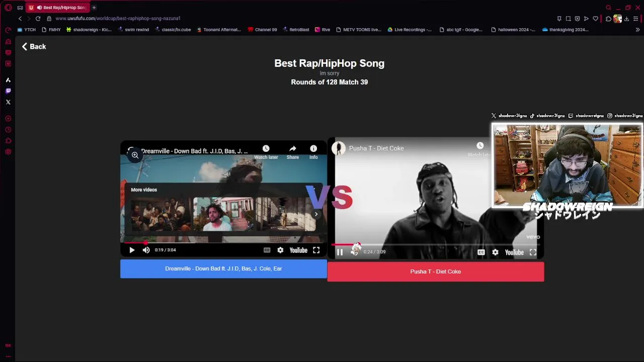644x362 pixels.
Task: Open the Channel 99 bookmark
Action: [x=263, y=30]
